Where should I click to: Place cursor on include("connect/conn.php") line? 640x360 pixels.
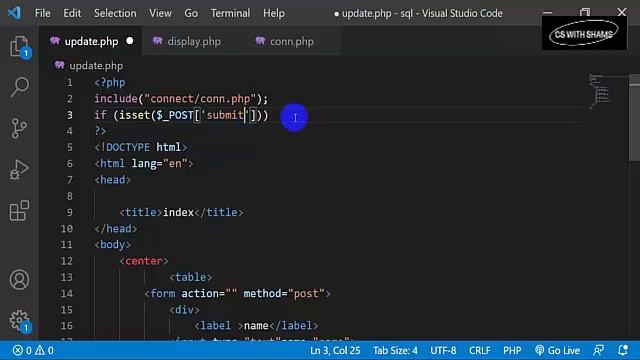click(x=181, y=99)
